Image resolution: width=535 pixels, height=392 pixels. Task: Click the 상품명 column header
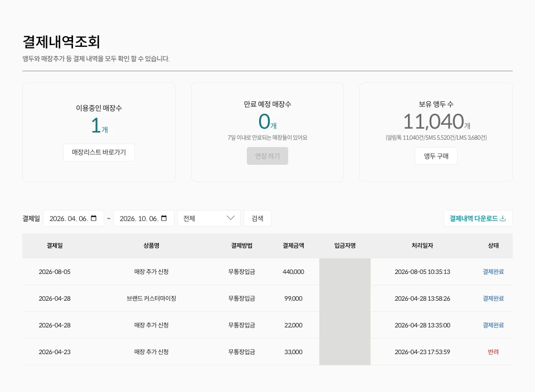click(151, 246)
